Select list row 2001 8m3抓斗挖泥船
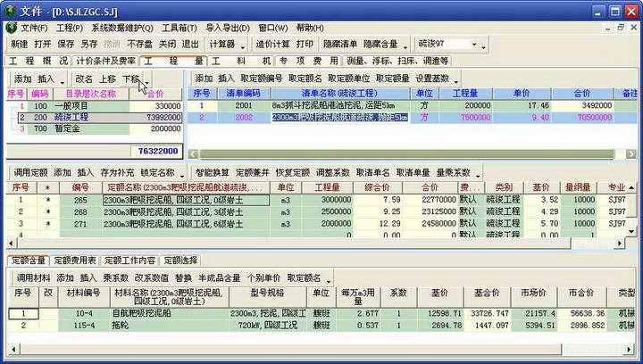Viewport: 643px width, 364px height. point(412,105)
